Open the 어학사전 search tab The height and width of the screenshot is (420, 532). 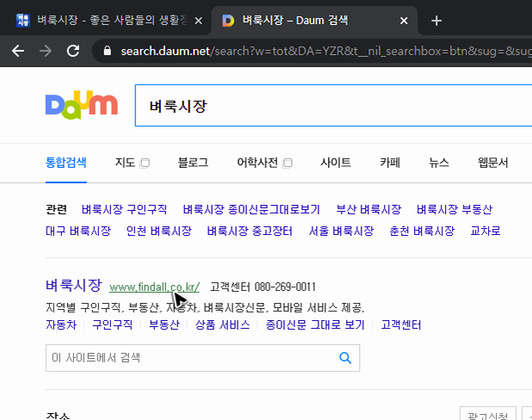(x=257, y=163)
